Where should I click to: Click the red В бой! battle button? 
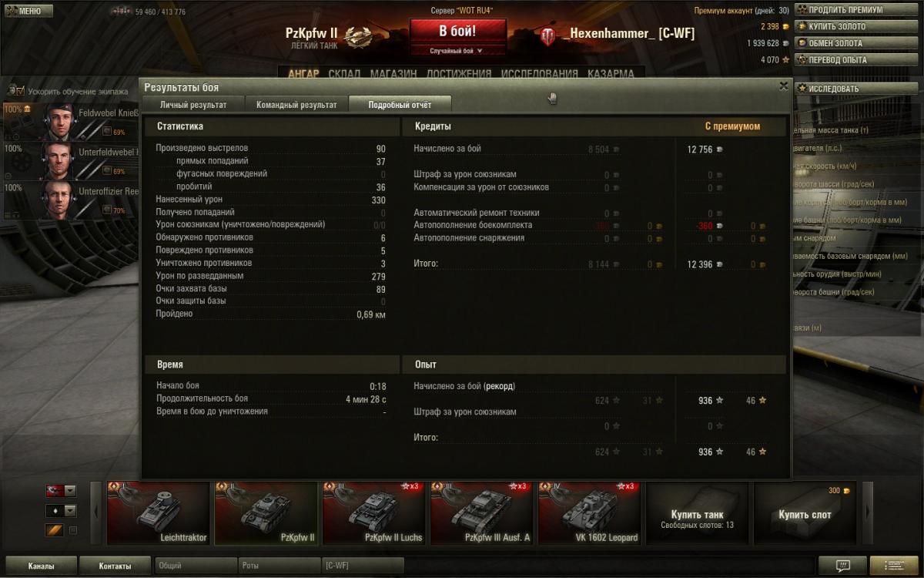pyautogui.click(x=457, y=32)
